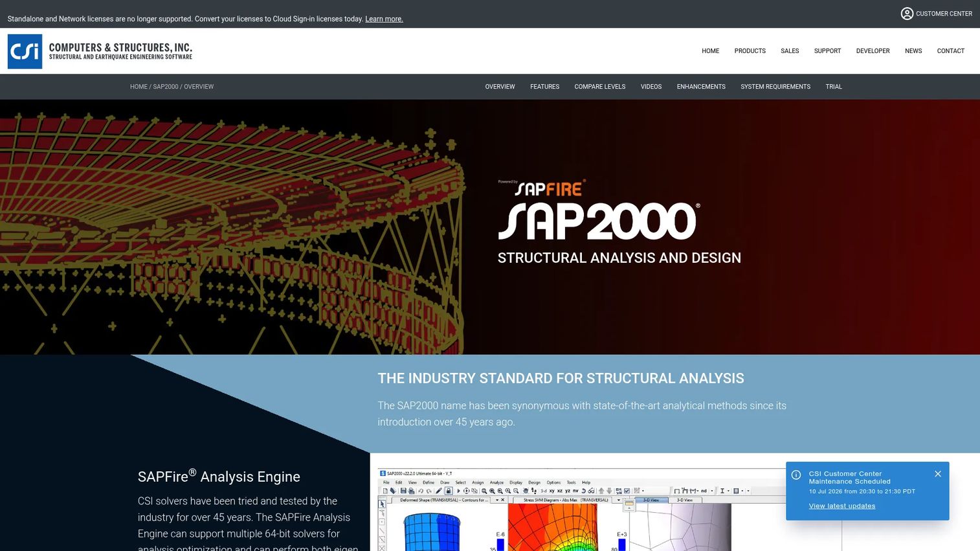Switch to the SYSTEM REQUIREMENTS tab
980x551 pixels.
click(775, 87)
